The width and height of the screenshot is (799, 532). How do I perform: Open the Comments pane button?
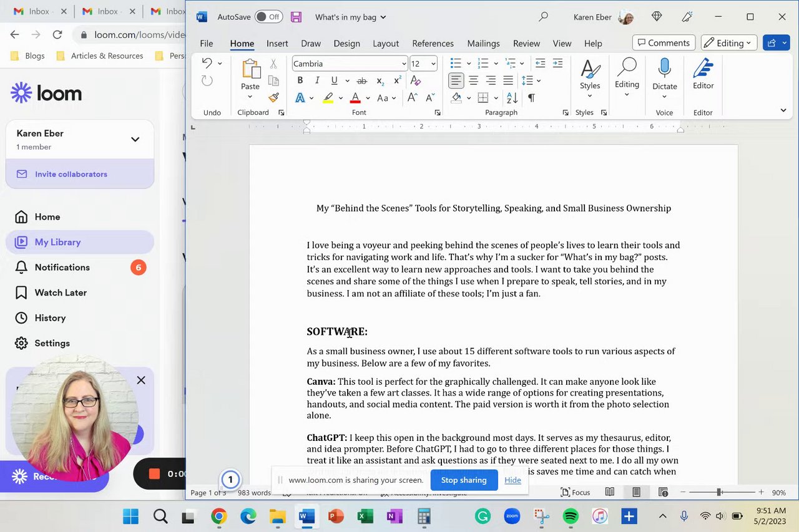click(664, 43)
